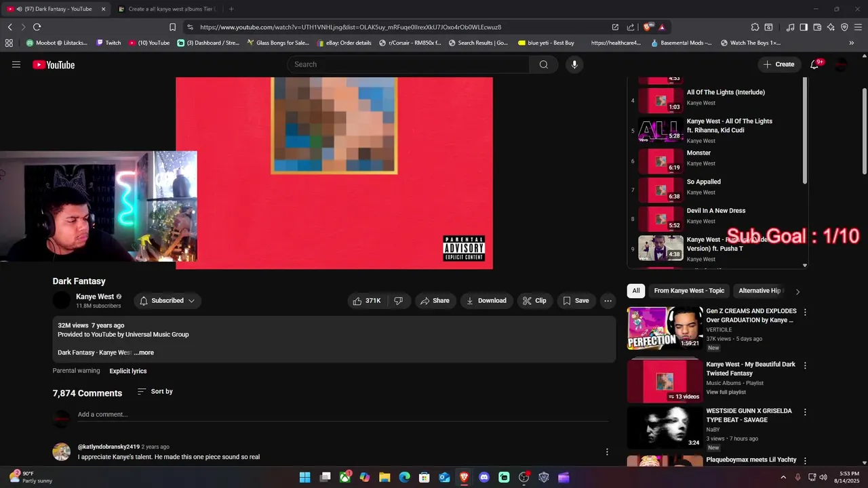This screenshot has height=488, width=868.
Task: Click the Clip button
Action: [534, 301]
